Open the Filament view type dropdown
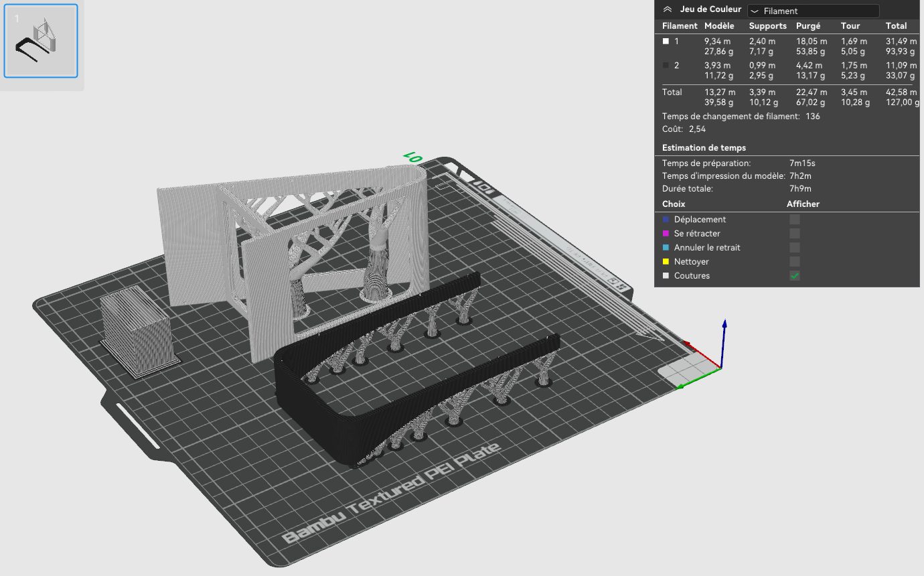Screen dimensions: 924x576 coord(813,11)
